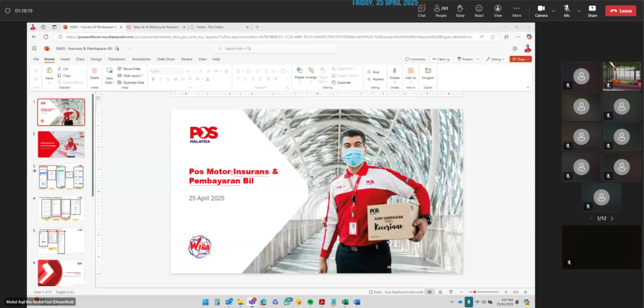Select slide 2 thumbnail
This screenshot has height=308, width=644.
coord(61,144)
